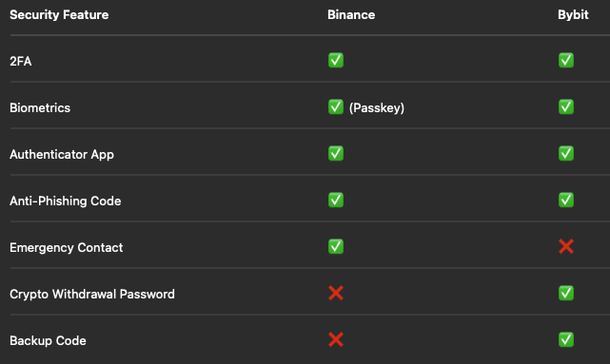Click Bybit's check mark for Biometrics
This screenshot has height=364, width=610.
(566, 106)
